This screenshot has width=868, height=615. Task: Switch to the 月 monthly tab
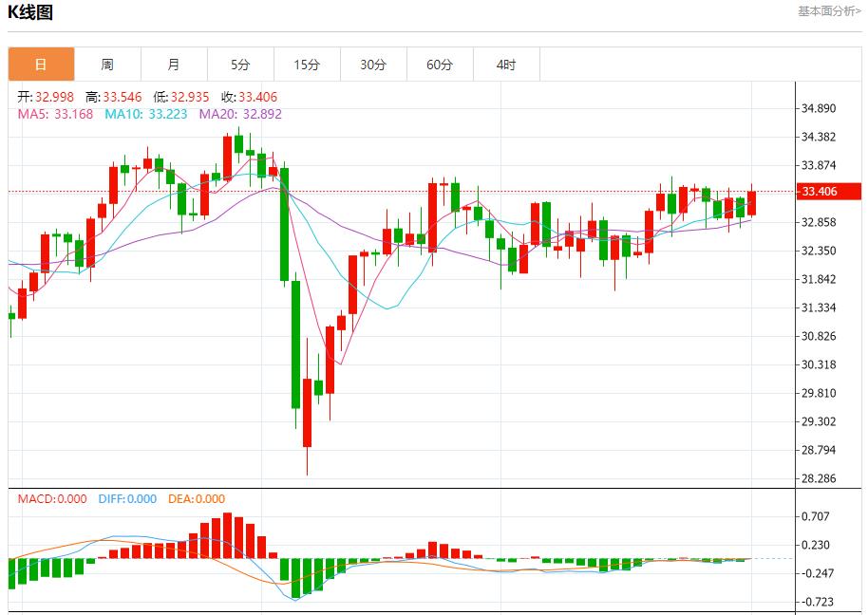tap(174, 65)
